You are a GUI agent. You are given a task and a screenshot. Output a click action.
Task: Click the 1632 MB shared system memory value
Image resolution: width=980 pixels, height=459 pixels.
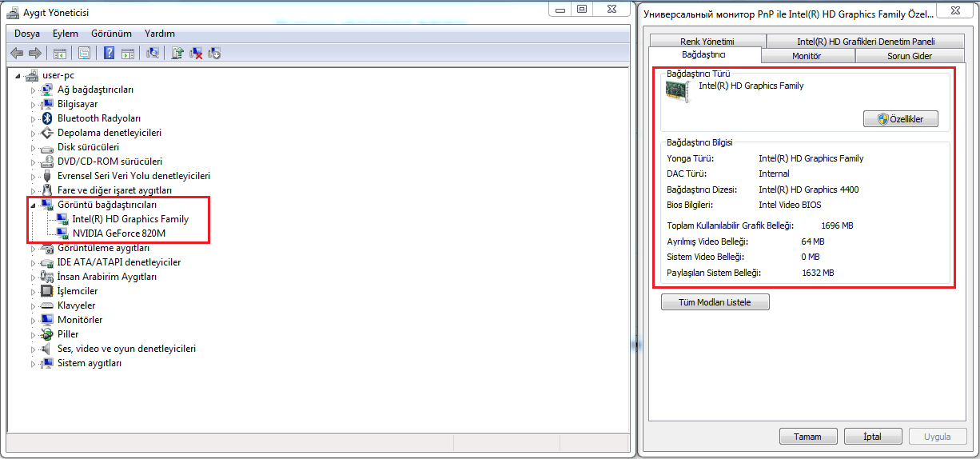pos(818,273)
